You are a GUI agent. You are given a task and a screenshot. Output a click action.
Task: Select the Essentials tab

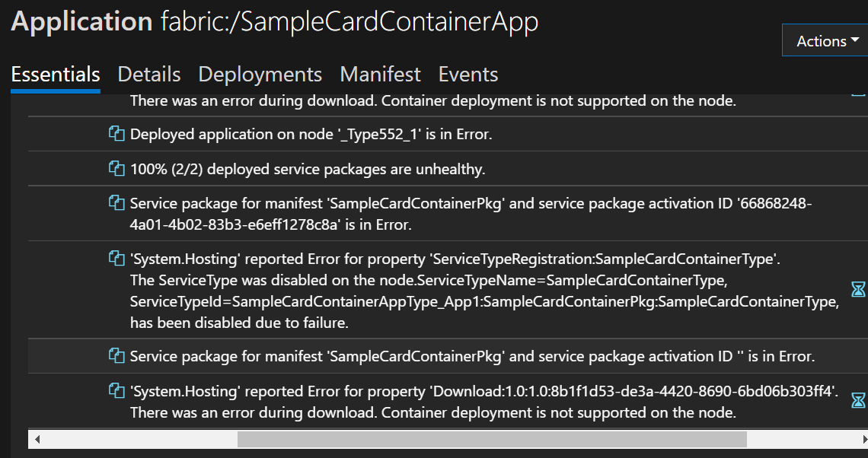[x=55, y=75]
